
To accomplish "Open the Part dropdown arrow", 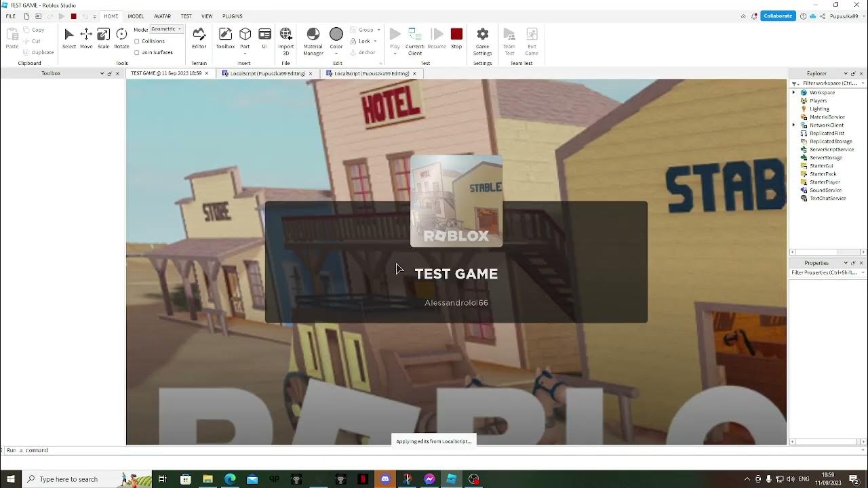I will pos(245,54).
